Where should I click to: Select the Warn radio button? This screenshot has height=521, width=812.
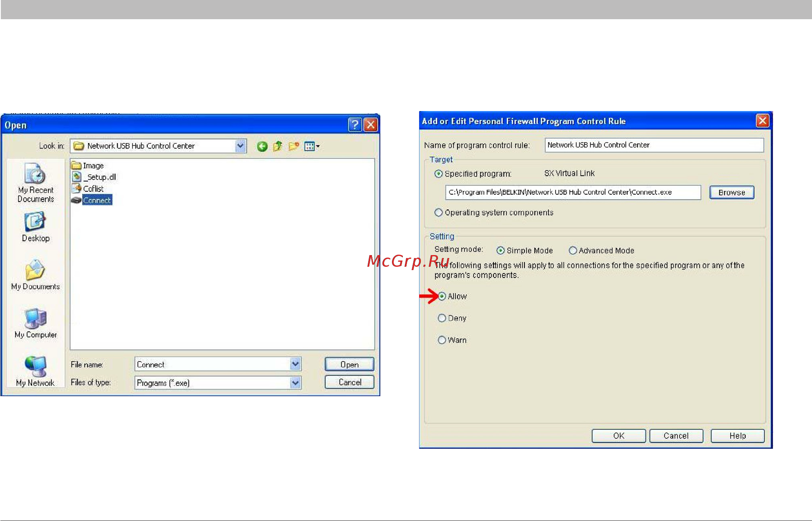[x=442, y=340]
